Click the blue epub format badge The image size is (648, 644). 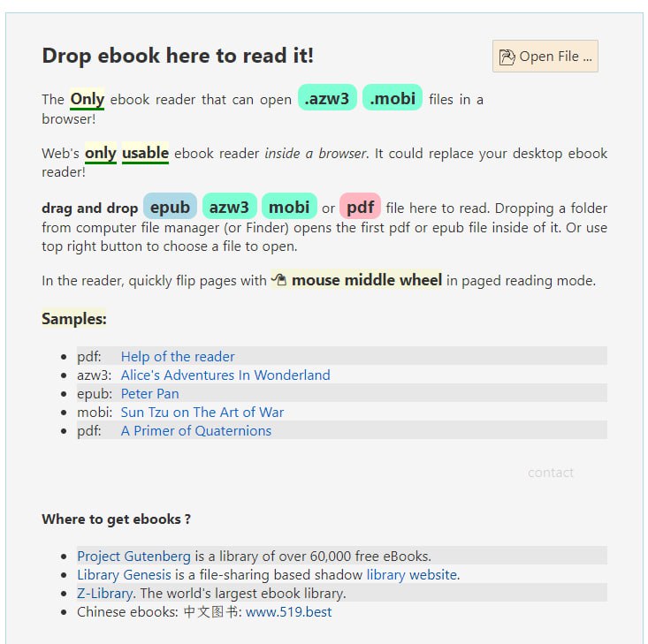tap(170, 207)
